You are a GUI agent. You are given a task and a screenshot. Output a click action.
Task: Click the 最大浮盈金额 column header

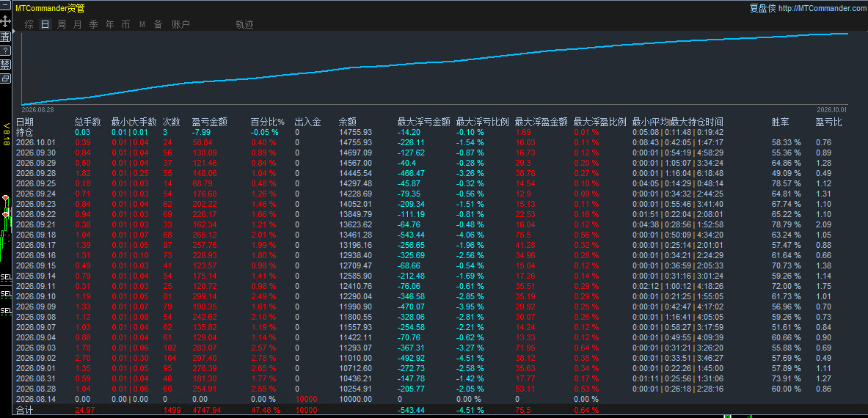click(541, 122)
